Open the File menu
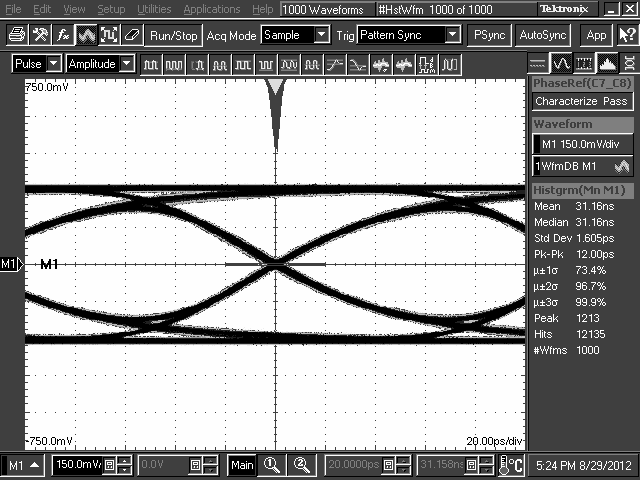Image resolution: width=640 pixels, height=480 pixels. 13,9
